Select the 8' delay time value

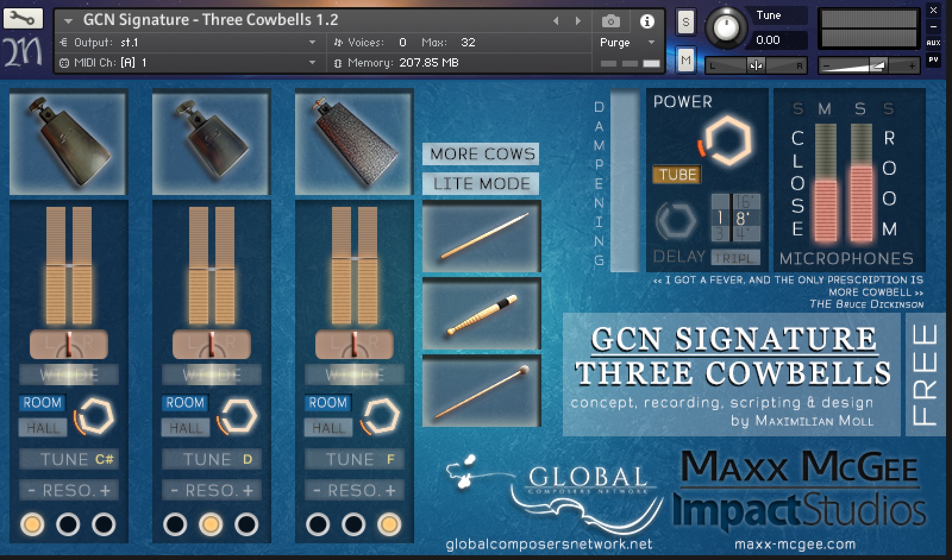click(x=744, y=218)
